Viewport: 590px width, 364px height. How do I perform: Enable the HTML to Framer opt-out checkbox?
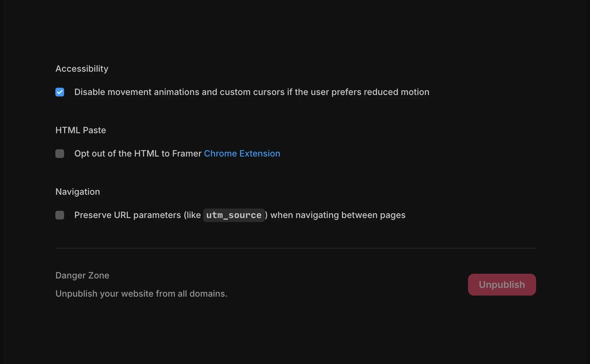(60, 154)
